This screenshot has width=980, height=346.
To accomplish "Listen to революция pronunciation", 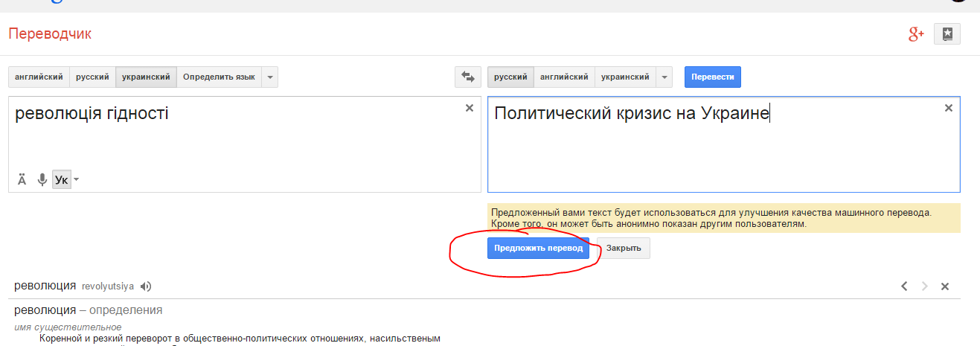I will (146, 286).
